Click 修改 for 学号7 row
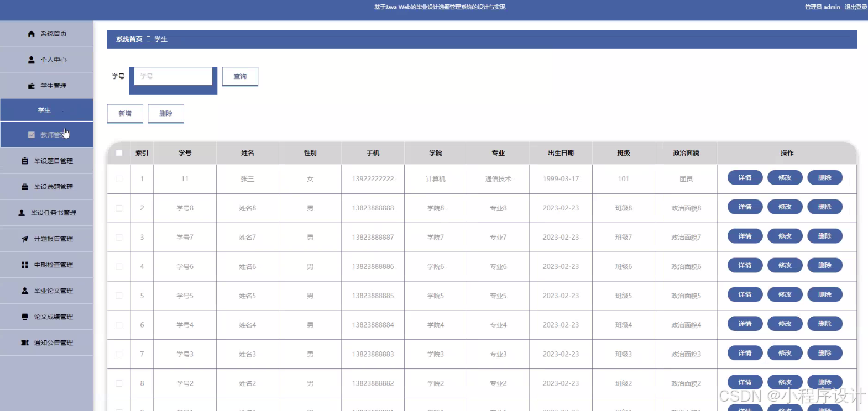The height and width of the screenshot is (411, 868). (x=785, y=236)
